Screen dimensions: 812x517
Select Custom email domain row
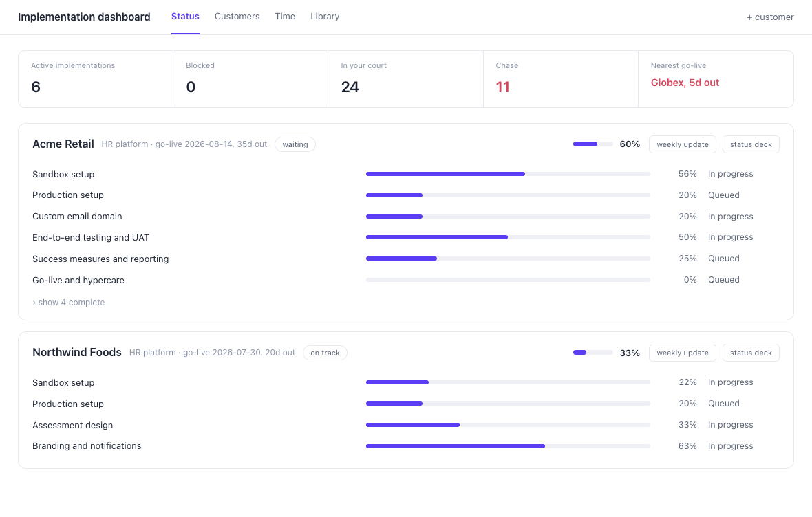coord(405,217)
